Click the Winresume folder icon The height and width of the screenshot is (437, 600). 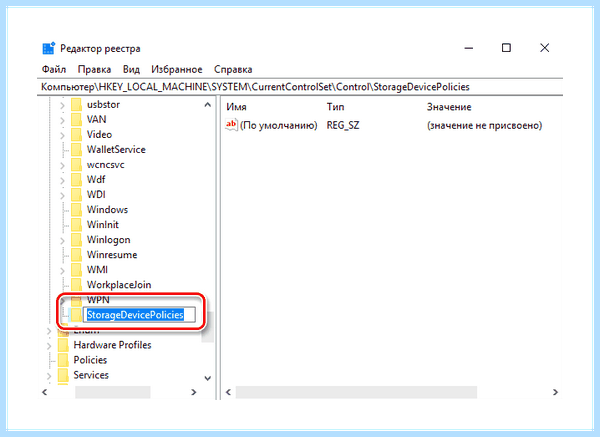[77, 255]
